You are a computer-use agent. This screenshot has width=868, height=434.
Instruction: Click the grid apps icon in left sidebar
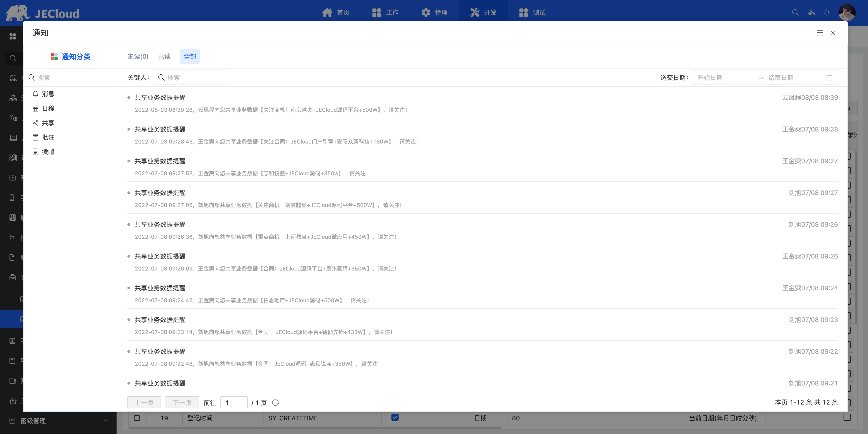click(13, 36)
